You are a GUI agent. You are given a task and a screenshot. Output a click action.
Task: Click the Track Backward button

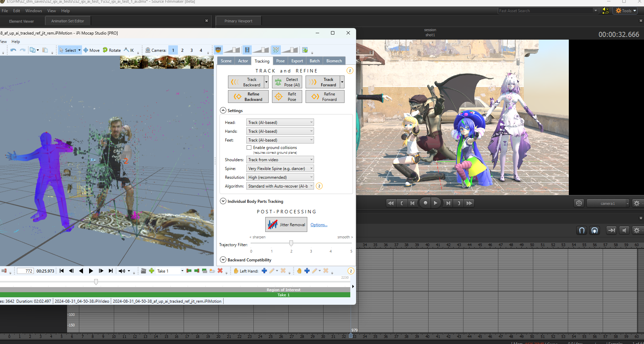(246, 82)
